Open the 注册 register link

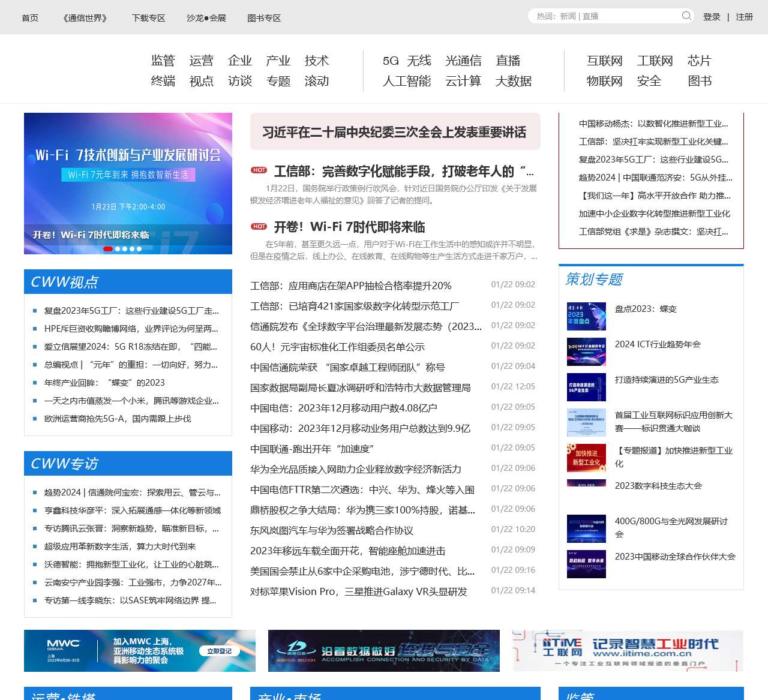click(745, 17)
